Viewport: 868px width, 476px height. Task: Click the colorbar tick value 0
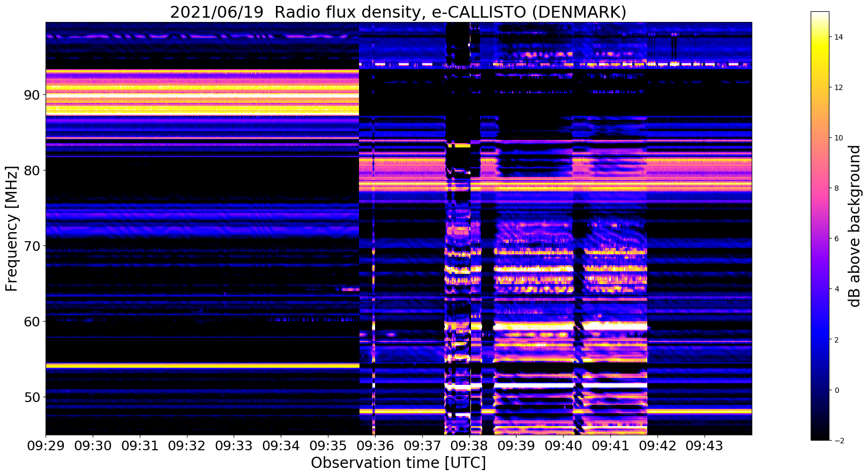click(836, 390)
